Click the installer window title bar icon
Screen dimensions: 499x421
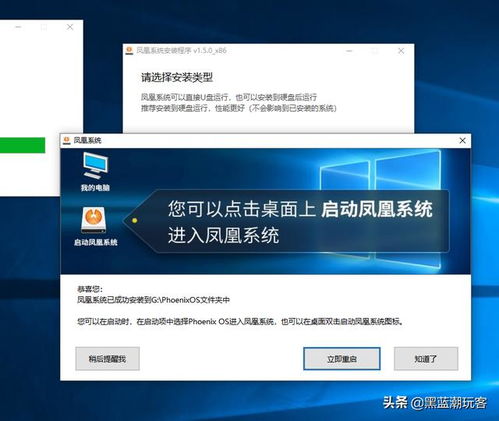pos(129,51)
